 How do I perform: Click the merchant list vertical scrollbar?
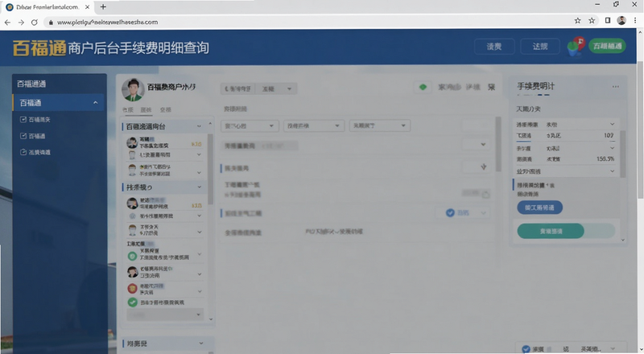pyautogui.click(x=210, y=168)
